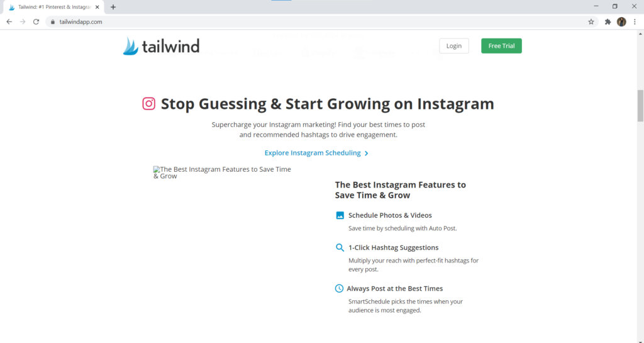Viewport: 644px width, 343px height.
Task: Click the photo icon next to Schedule Photos & Videos
Action: [340, 215]
